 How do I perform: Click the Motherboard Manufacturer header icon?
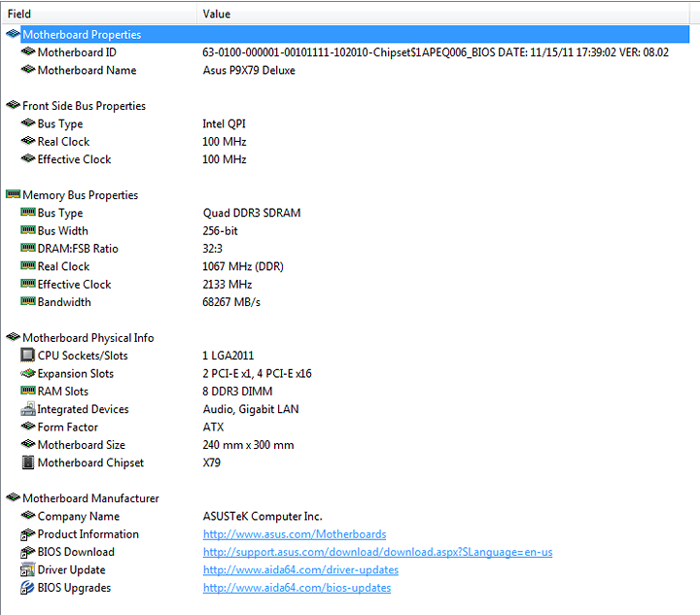point(13,497)
